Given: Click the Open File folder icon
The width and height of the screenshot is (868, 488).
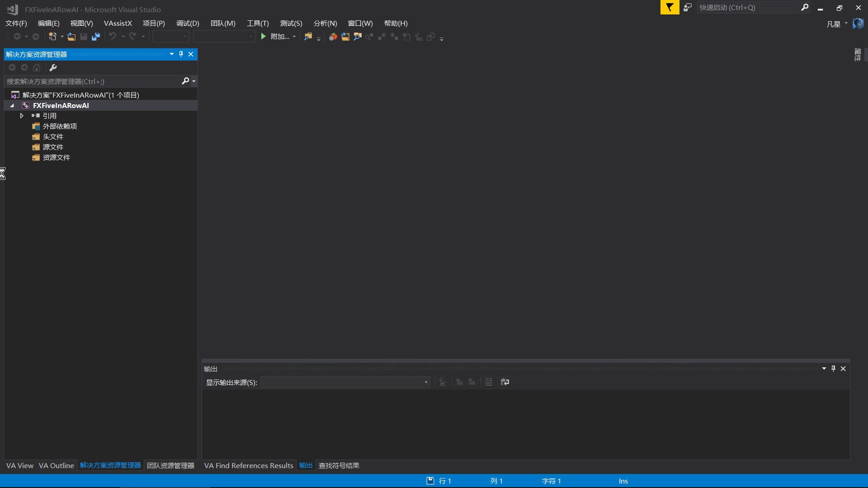Looking at the screenshot, I should [x=71, y=37].
